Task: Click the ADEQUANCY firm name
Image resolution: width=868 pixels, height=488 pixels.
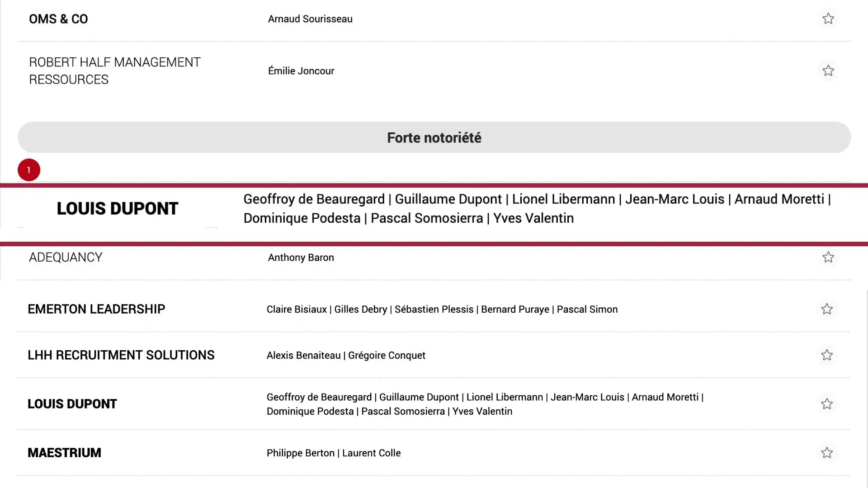Action: (x=66, y=258)
